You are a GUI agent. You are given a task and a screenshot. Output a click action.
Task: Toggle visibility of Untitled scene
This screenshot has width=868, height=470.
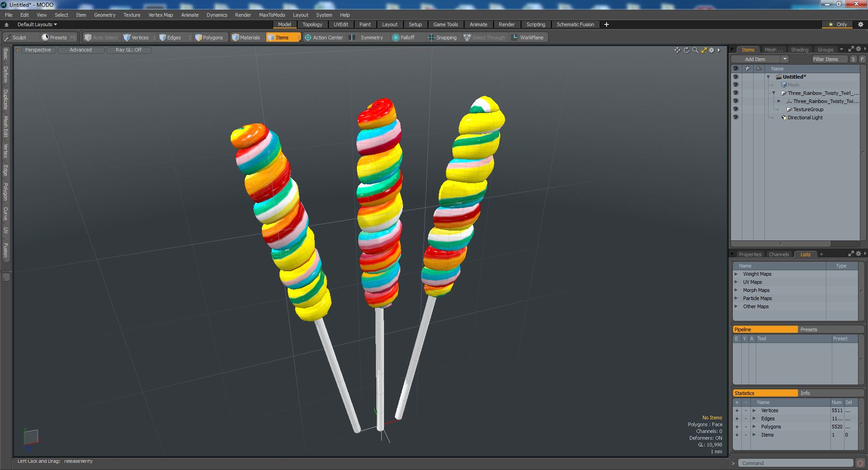pyautogui.click(x=735, y=77)
